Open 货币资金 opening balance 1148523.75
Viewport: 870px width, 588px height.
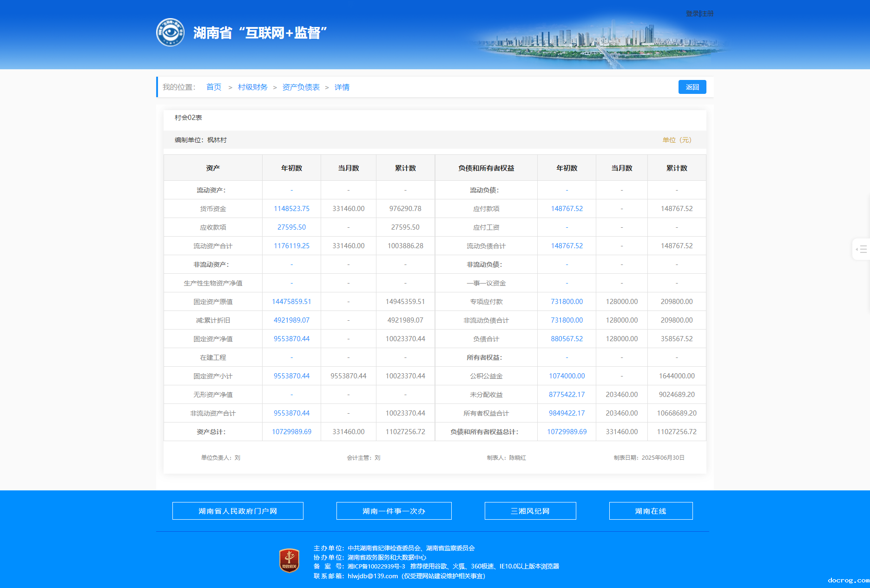point(291,209)
